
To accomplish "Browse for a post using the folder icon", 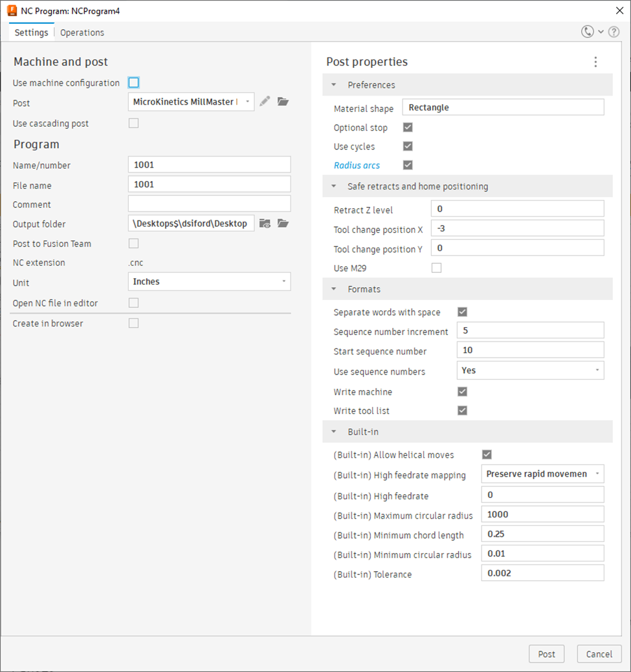I will tap(283, 101).
